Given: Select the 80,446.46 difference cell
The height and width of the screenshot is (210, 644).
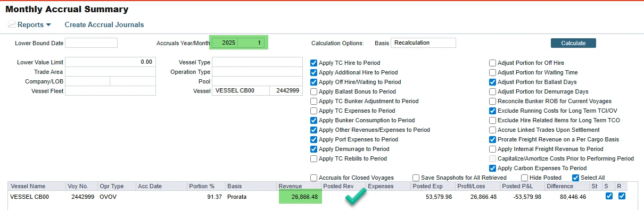Looking at the screenshot, I should (x=567, y=197).
